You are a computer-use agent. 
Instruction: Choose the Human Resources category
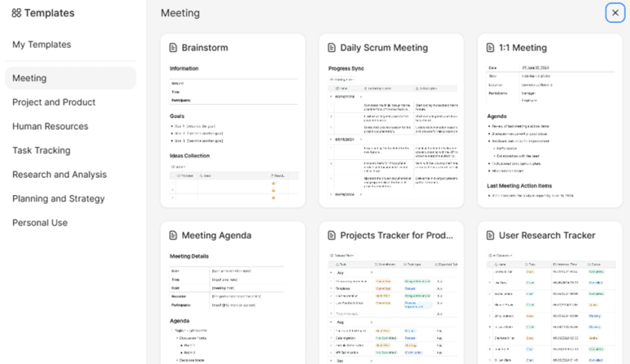click(50, 126)
